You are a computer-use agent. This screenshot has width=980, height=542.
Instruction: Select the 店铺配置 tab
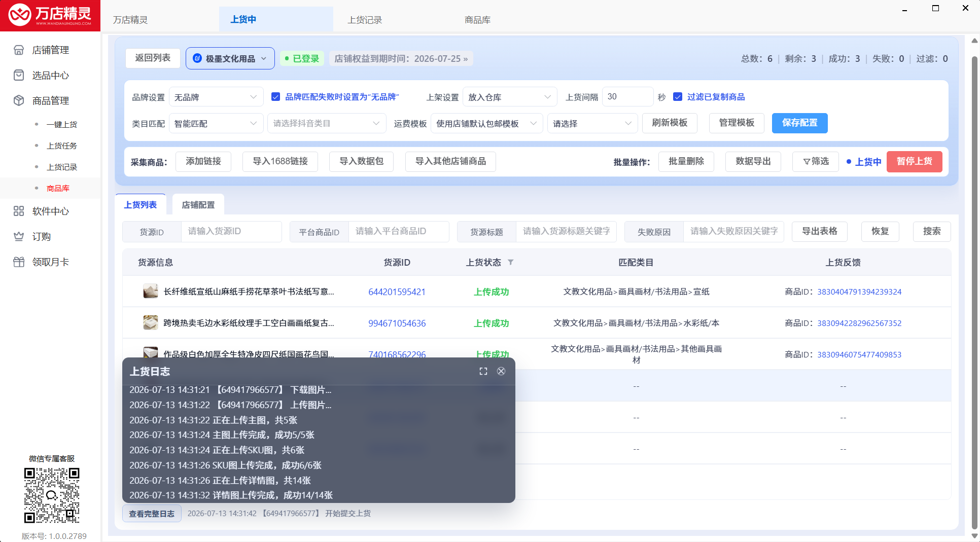198,204
